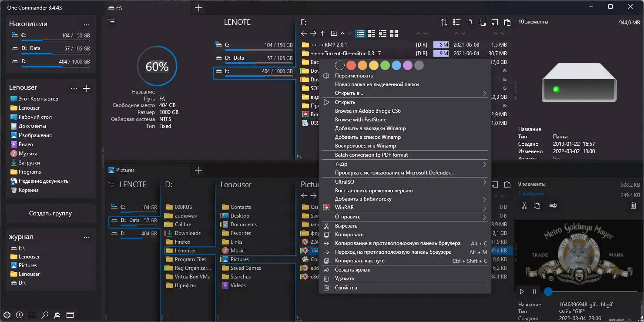Expand the WinRAR submenu

[484, 208]
